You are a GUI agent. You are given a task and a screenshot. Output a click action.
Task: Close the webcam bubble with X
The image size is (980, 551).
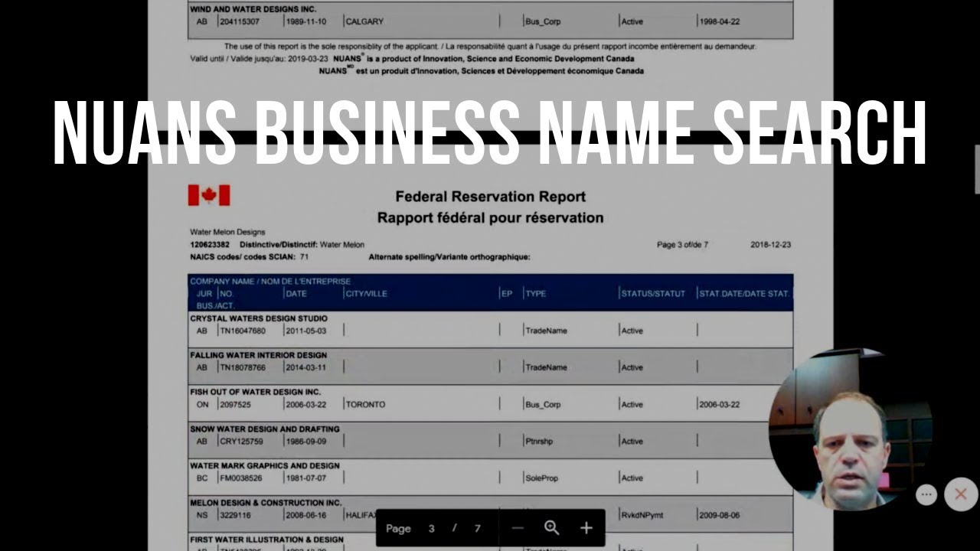click(x=961, y=494)
